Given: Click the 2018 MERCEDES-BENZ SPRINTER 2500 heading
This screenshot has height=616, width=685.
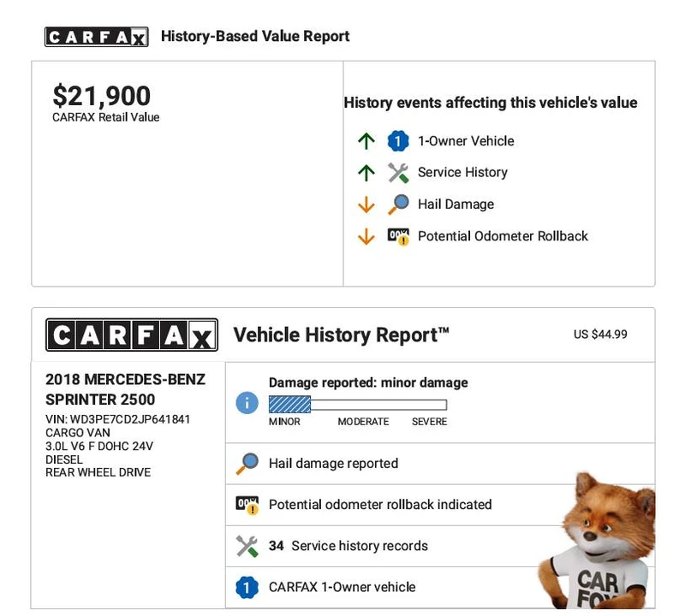Looking at the screenshot, I should (125, 389).
